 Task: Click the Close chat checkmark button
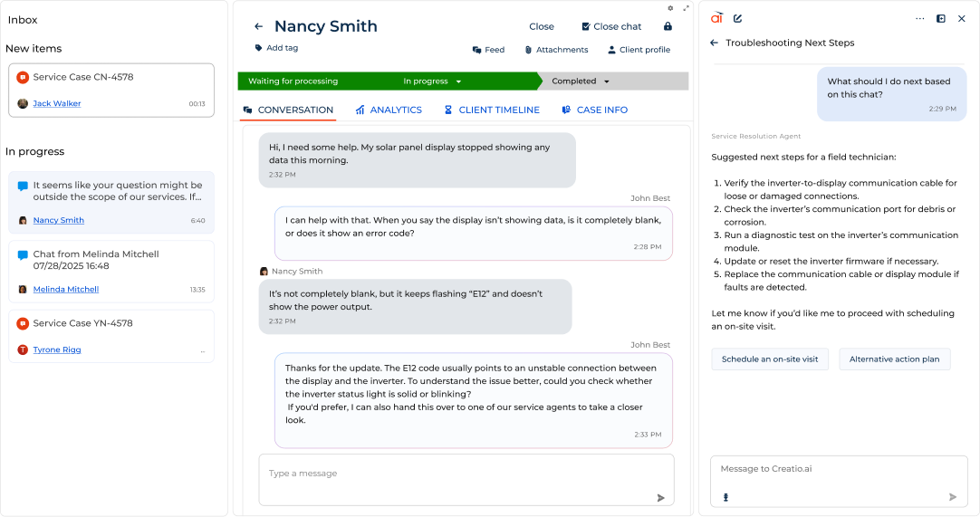(x=611, y=26)
